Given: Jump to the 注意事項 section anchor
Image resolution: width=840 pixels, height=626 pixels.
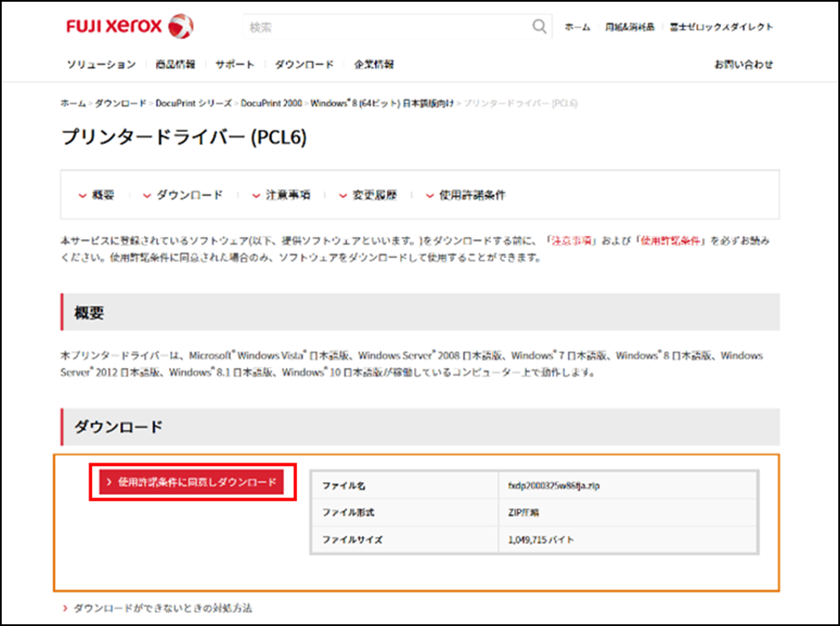Looking at the screenshot, I should pos(281,195).
